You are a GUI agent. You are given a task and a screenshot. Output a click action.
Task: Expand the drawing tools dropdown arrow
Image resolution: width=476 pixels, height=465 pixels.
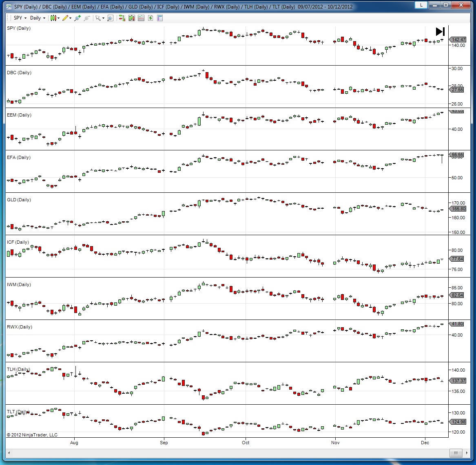(x=71, y=18)
